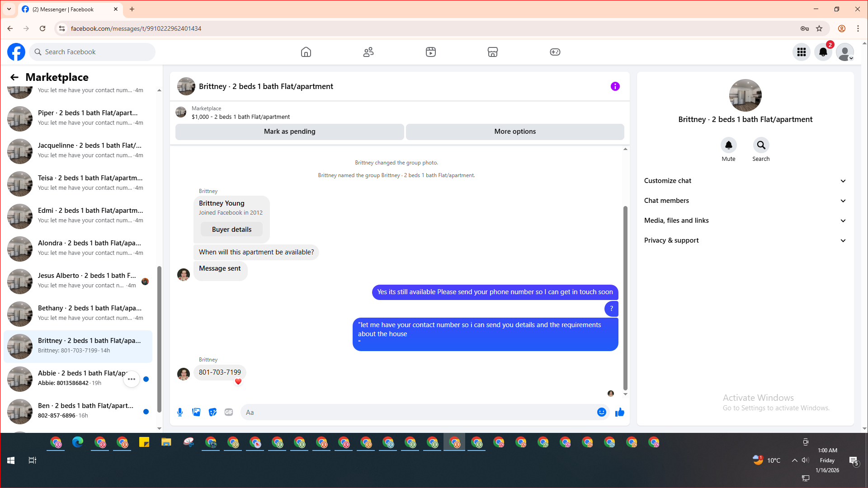The height and width of the screenshot is (488, 868).
Task: Open the Home tab in top navigation
Action: coord(306,52)
